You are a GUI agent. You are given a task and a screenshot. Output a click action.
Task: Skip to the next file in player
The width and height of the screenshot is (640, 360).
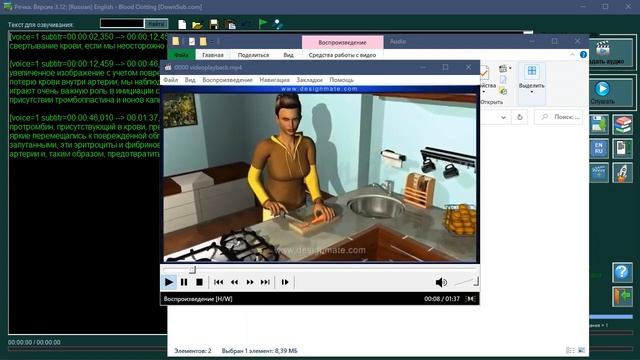[x=265, y=282]
